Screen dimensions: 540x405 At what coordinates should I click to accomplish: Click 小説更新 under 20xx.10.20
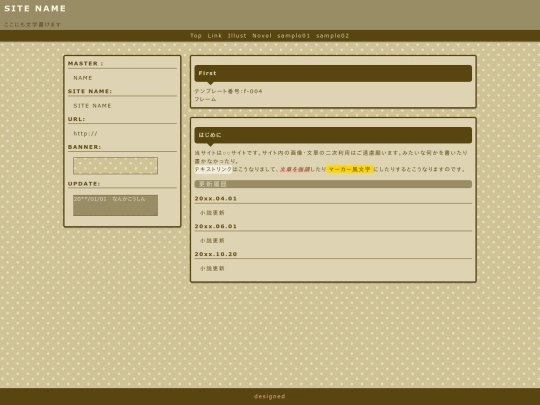click(x=212, y=268)
